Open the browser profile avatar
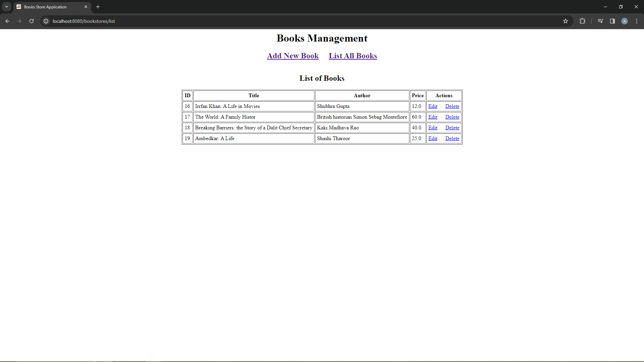This screenshot has width=644, height=362. pos(624,21)
